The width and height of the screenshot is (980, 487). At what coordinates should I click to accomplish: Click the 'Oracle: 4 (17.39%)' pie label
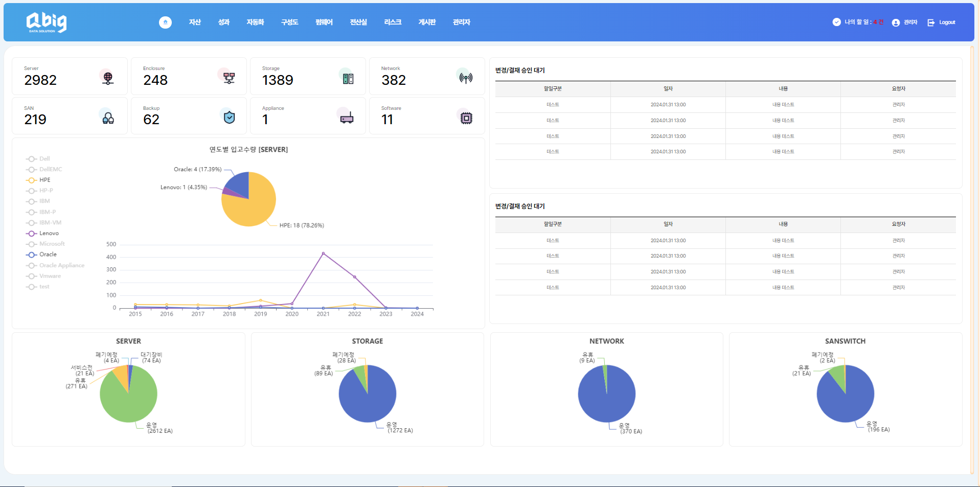(198, 169)
